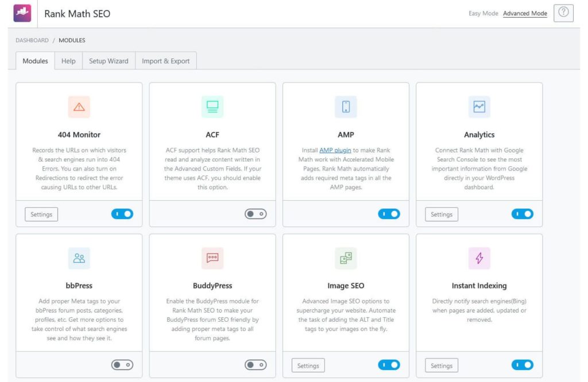Screen dimensions: 588x382
Task: Open the Setup Wizard tab
Action: (109, 60)
